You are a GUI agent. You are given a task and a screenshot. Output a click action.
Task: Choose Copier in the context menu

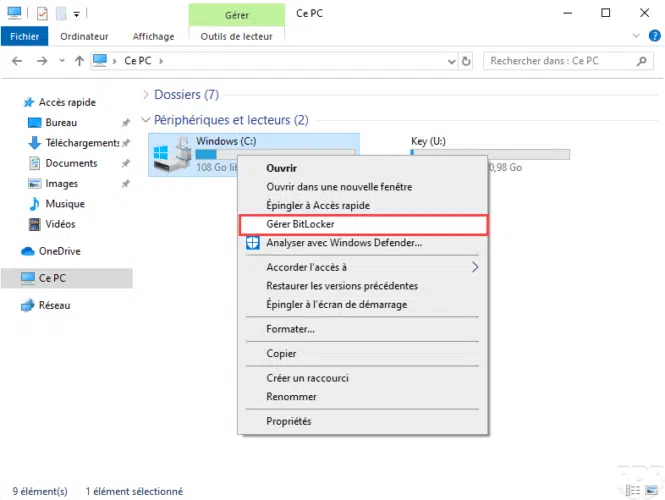(281, 354)
